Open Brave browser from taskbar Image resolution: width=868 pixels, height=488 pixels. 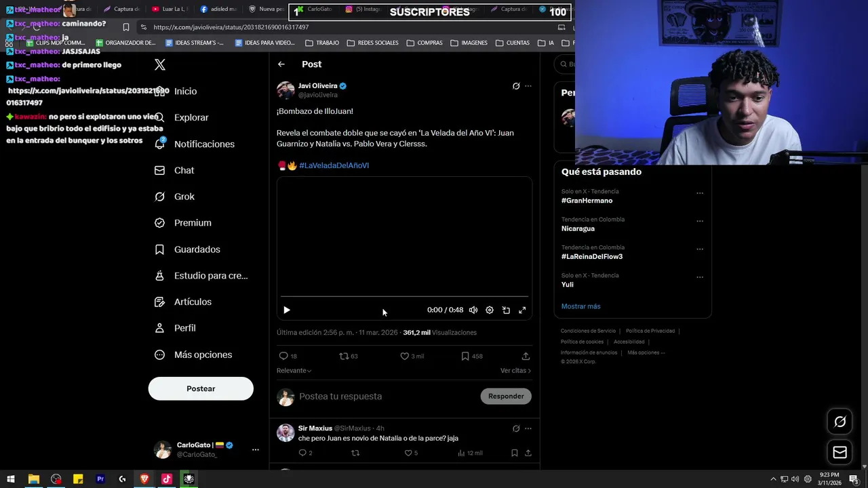pos(144,479)
